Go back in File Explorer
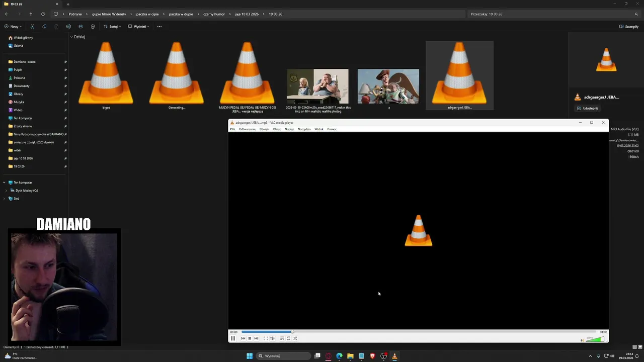 7,14
